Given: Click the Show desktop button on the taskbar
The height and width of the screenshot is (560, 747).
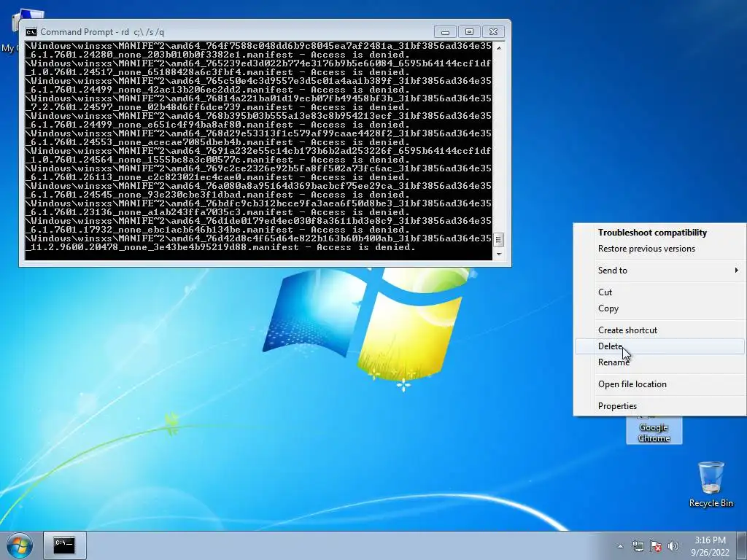Looking at the screenshot, I should [743, 545].
